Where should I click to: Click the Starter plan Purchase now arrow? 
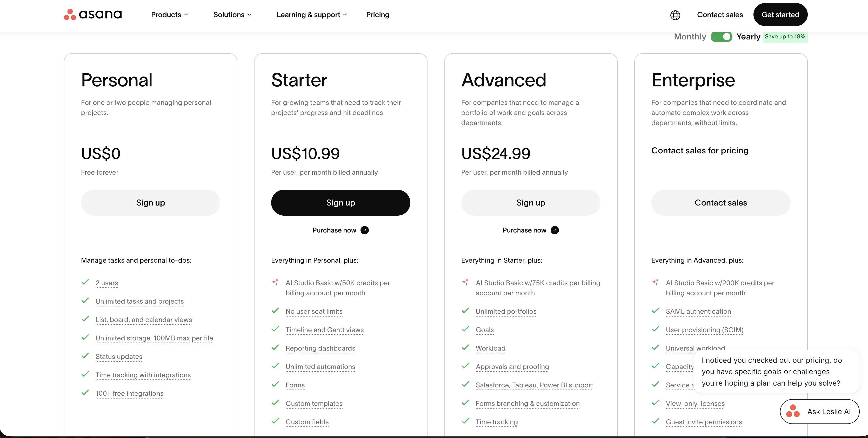point(365,230)
